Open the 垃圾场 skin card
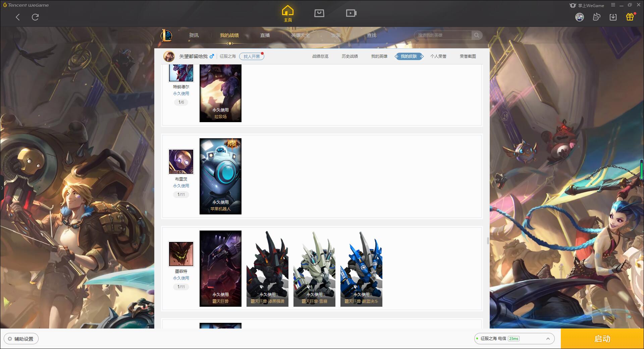The width and height of the screenshot is (644, 349). (x=220, y=93)
